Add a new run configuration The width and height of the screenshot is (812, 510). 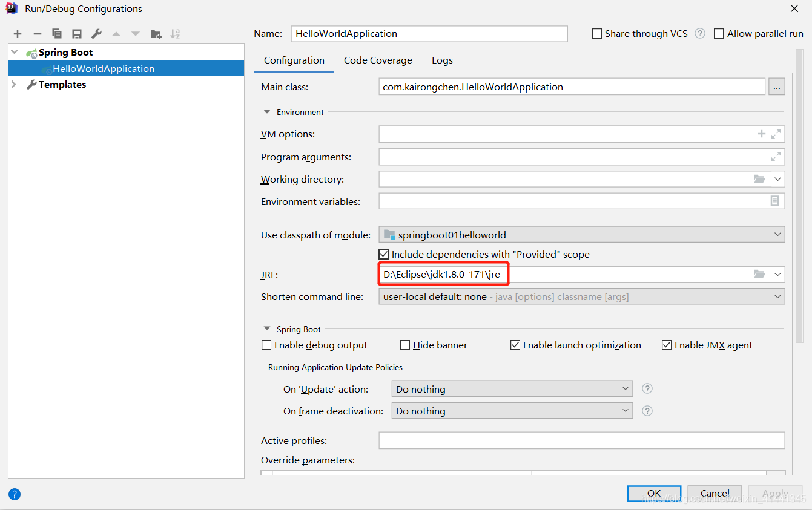pyautogui.click(x=16, y=34)
